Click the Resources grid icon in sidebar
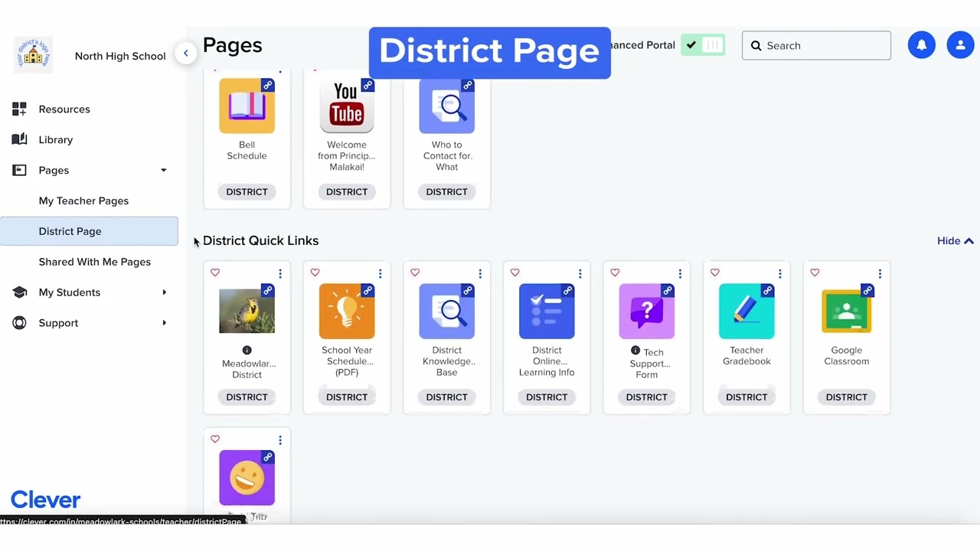This screenshot has height=551, width=980. tap(19, 109)
